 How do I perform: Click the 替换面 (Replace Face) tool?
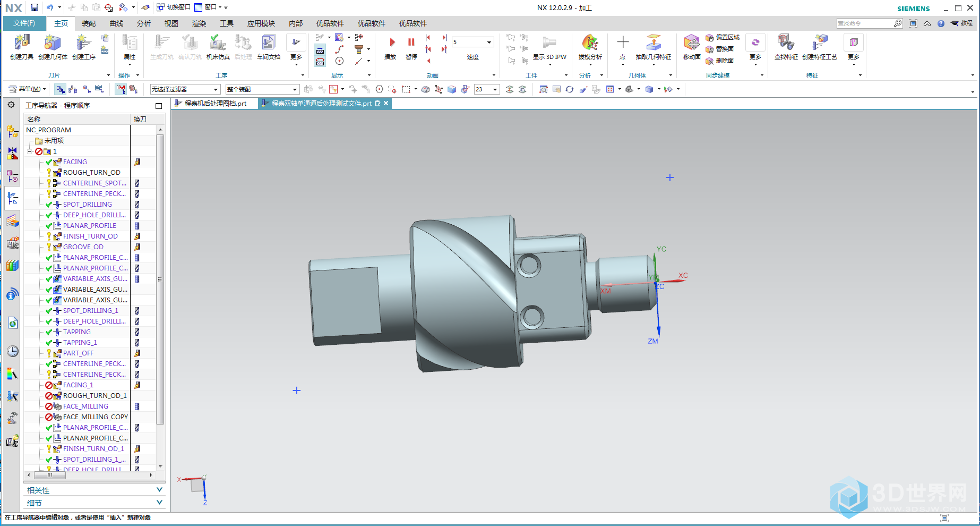click(x=720, y=49)
